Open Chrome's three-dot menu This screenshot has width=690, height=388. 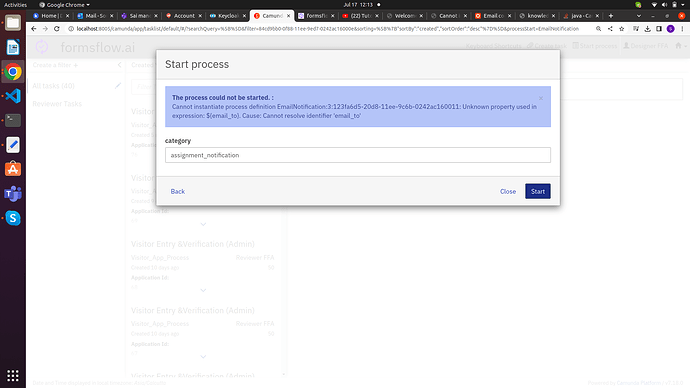click(682, 29)
